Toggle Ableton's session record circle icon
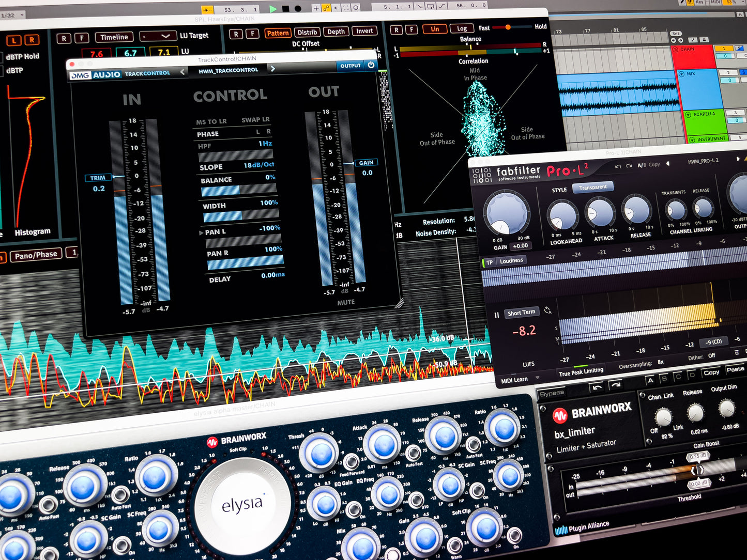 pos(356,8)
